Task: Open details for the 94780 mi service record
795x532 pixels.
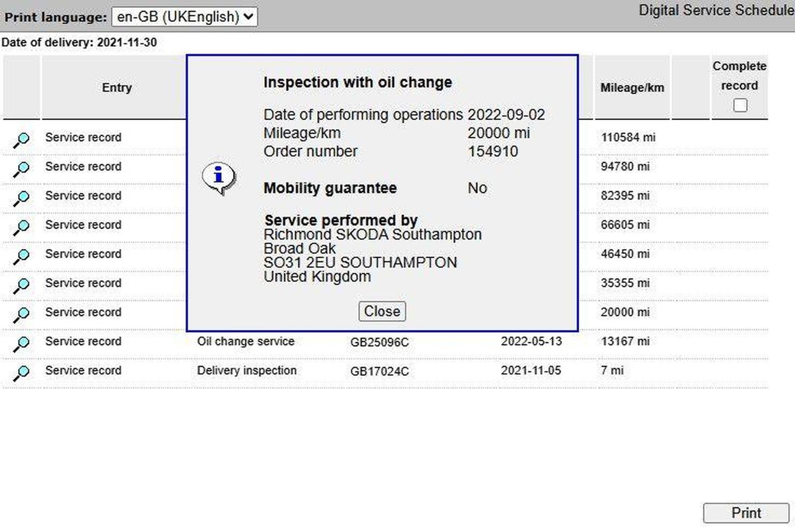Action: pyautogui.click(x=21, y=168)
